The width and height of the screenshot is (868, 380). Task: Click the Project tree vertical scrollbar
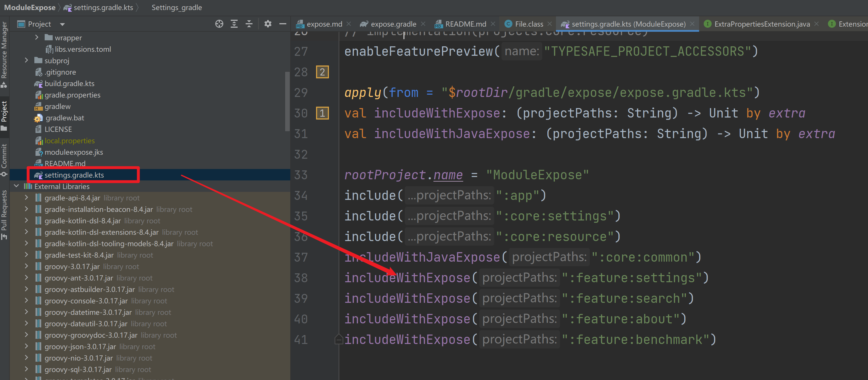[287, 101]
